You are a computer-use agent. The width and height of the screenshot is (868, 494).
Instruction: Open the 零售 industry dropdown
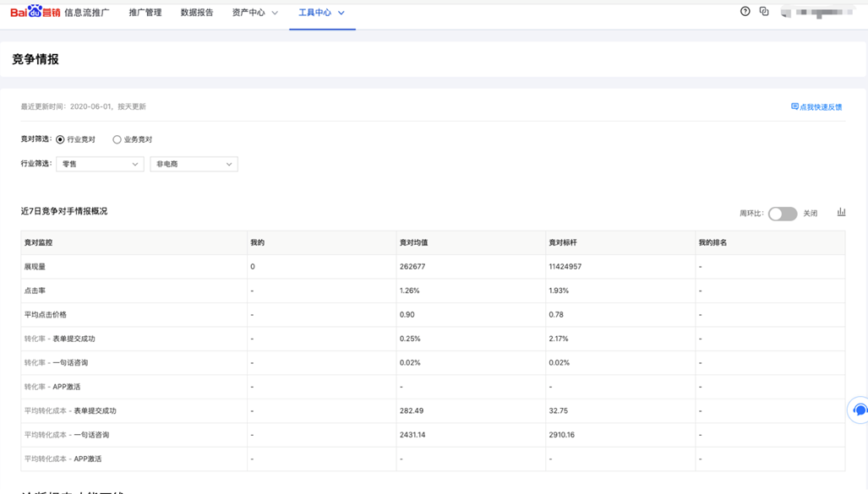click(x=100, y=164)
